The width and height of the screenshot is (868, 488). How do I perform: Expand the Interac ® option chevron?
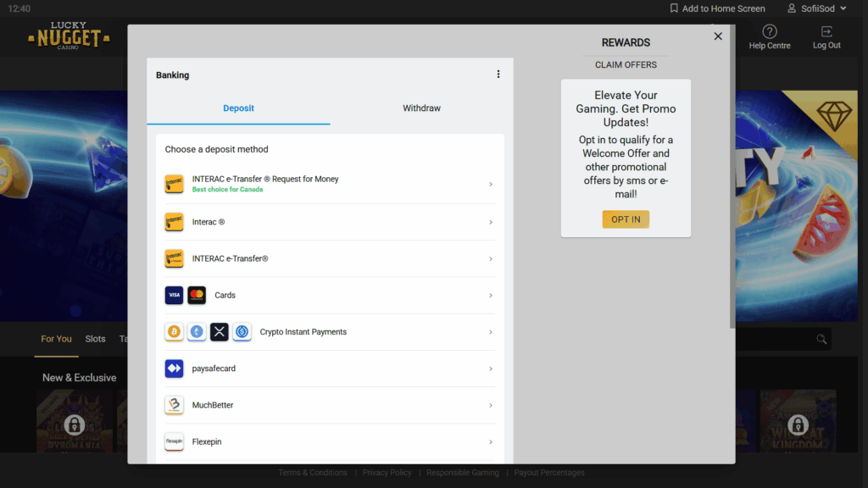point(491,222)
